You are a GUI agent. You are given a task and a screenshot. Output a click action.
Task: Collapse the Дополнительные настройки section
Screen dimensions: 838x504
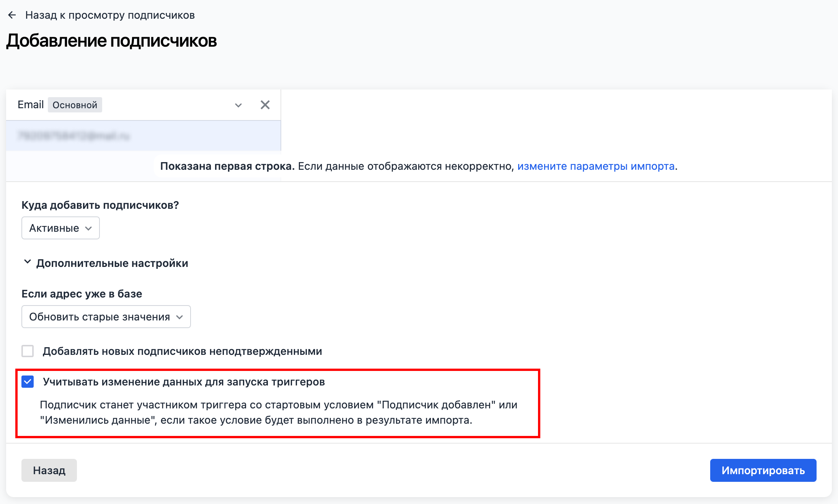[x=27, y=262]
